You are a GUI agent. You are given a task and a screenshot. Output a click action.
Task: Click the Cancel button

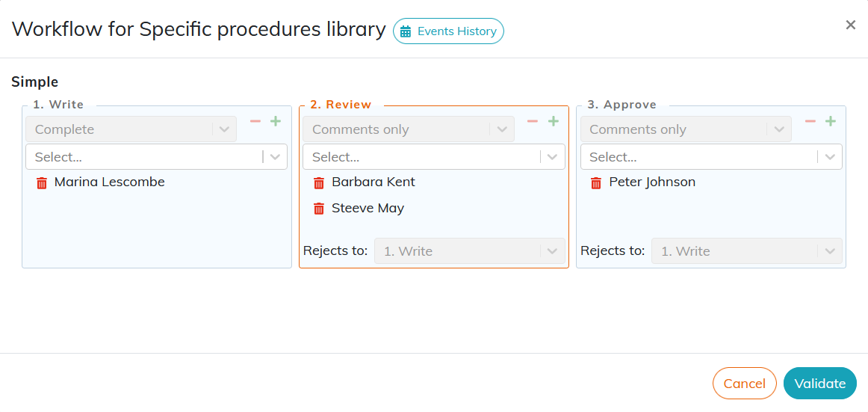(745, 383)
